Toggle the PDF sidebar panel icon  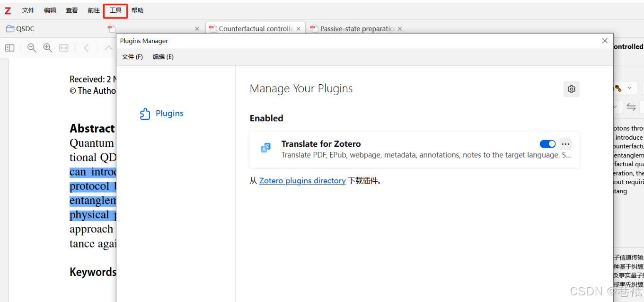[x=10, y=48]
